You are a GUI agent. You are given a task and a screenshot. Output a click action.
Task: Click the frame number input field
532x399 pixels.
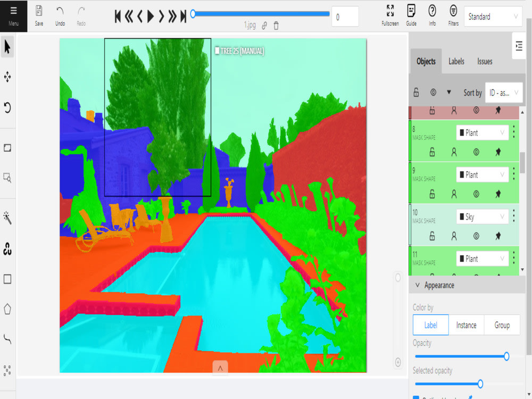(x=345, y=16)
